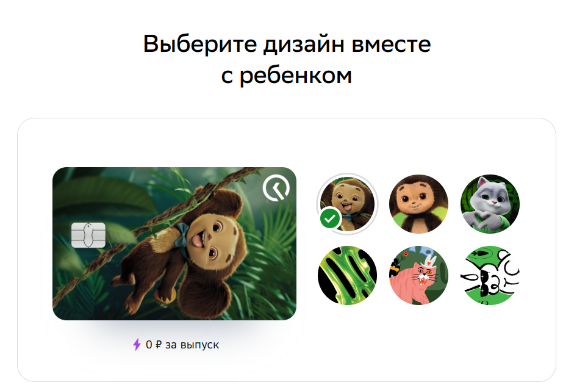This screenshot has width=588, height=385.
Task: Click the green checkmark badge
Action: [330, 218]
